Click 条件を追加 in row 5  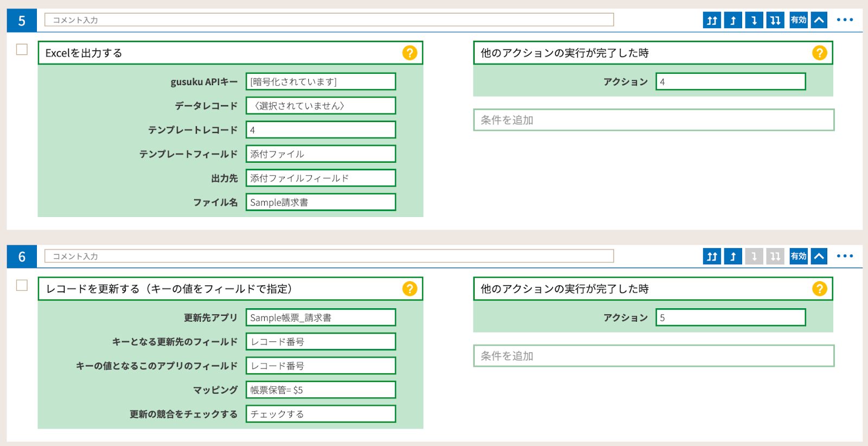point(654,120)
